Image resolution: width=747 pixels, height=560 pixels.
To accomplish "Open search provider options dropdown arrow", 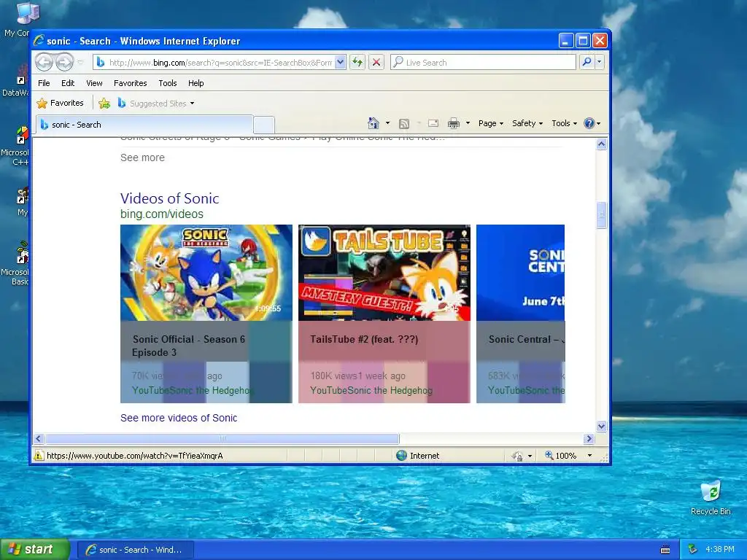I will click(x=600, y=62).
